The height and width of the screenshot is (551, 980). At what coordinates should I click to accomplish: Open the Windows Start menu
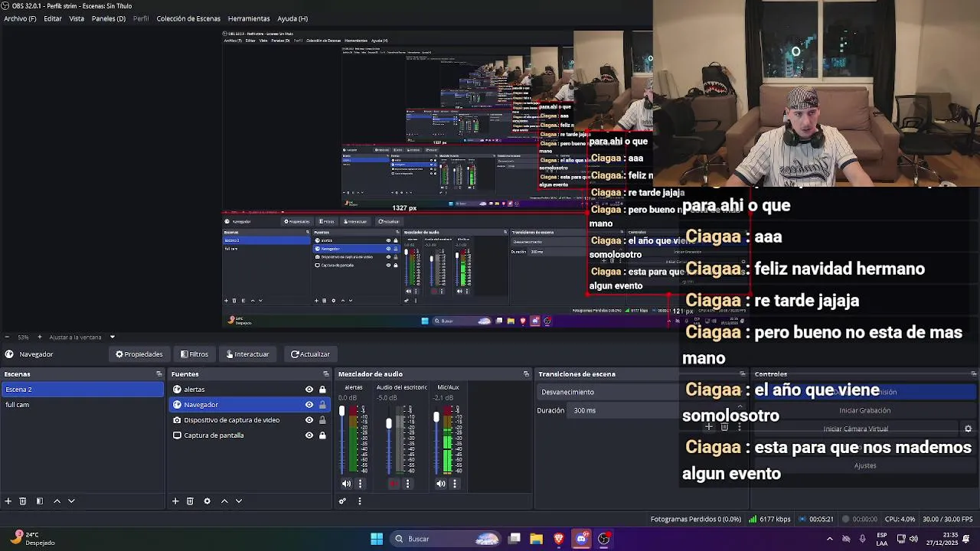pos(377,539)
